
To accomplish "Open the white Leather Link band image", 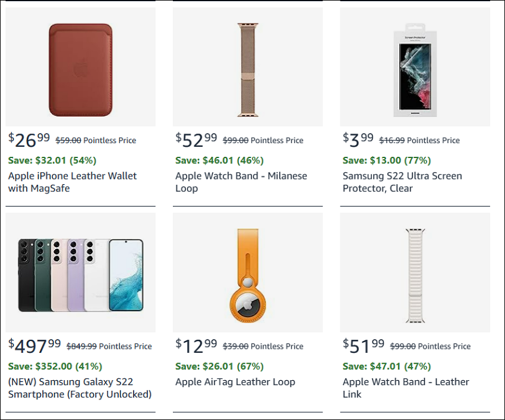I will tap(415, 272).
